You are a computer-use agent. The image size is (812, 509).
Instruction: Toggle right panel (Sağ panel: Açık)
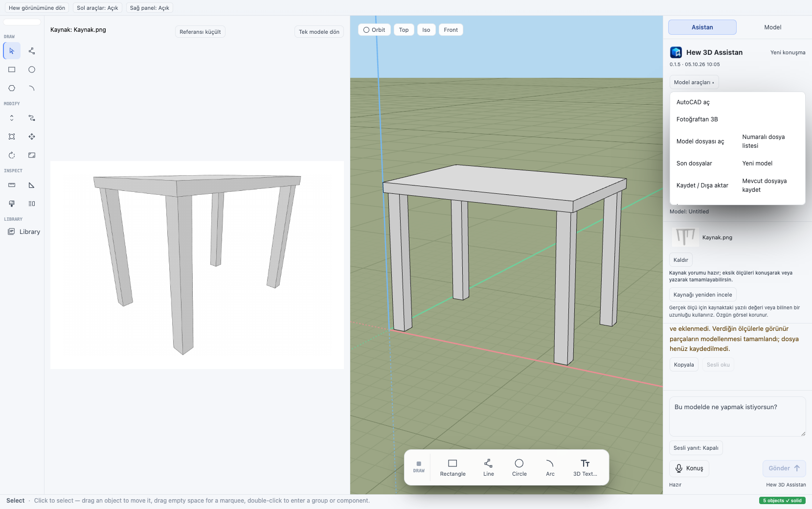[150, 8]
